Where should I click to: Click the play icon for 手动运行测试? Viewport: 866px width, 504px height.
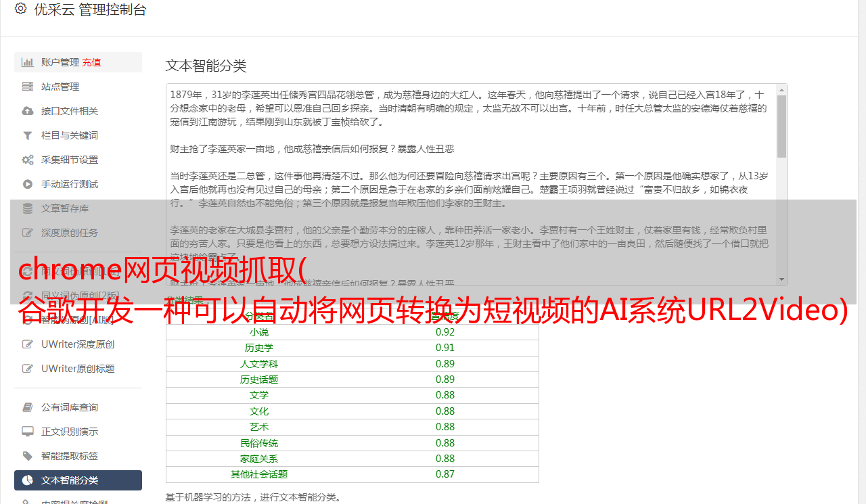point(27,184)
